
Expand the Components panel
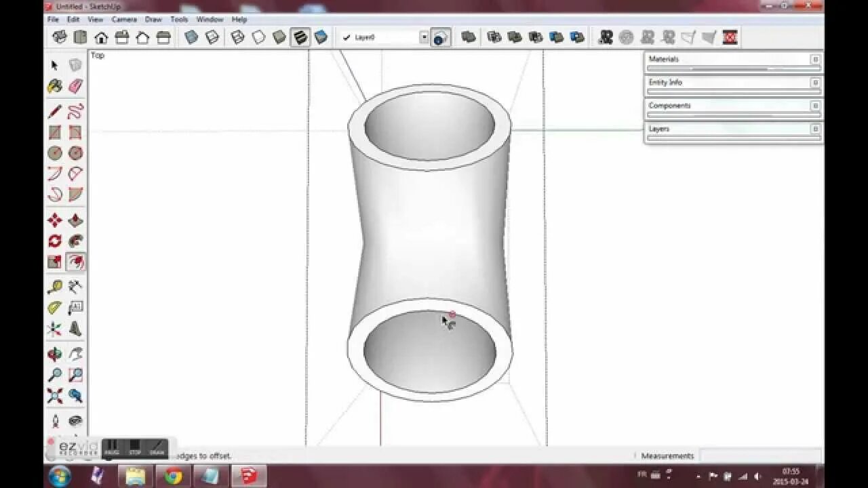(x=733, y=107)
